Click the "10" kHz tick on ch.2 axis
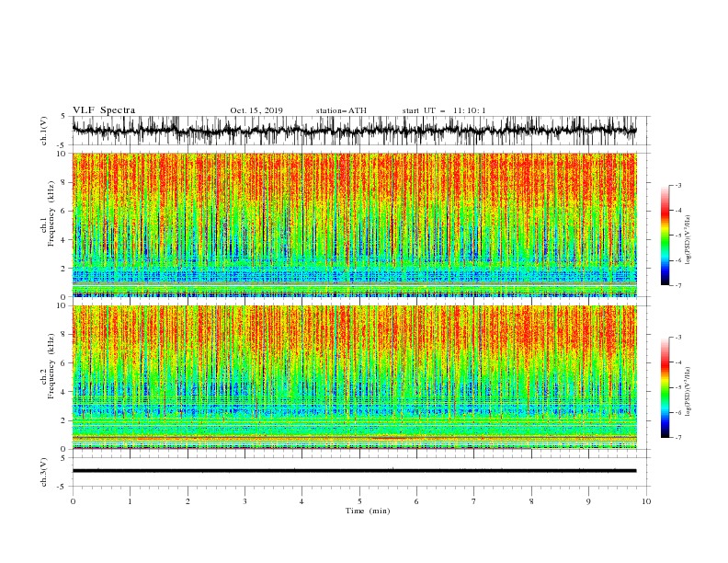Image resolution: width=728 pixels, height=563 pixels. pos(63,305)
